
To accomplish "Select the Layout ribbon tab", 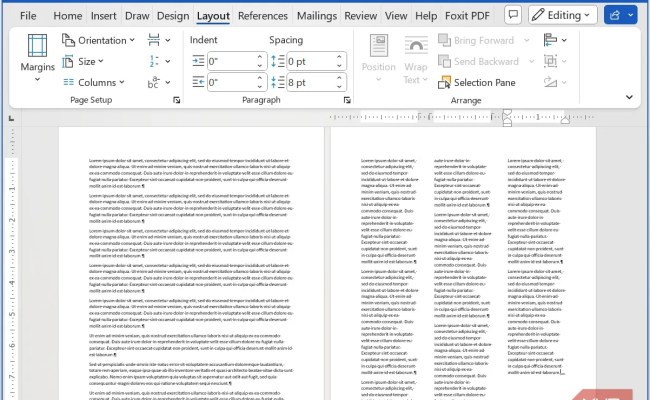I will tap(213, 16).
